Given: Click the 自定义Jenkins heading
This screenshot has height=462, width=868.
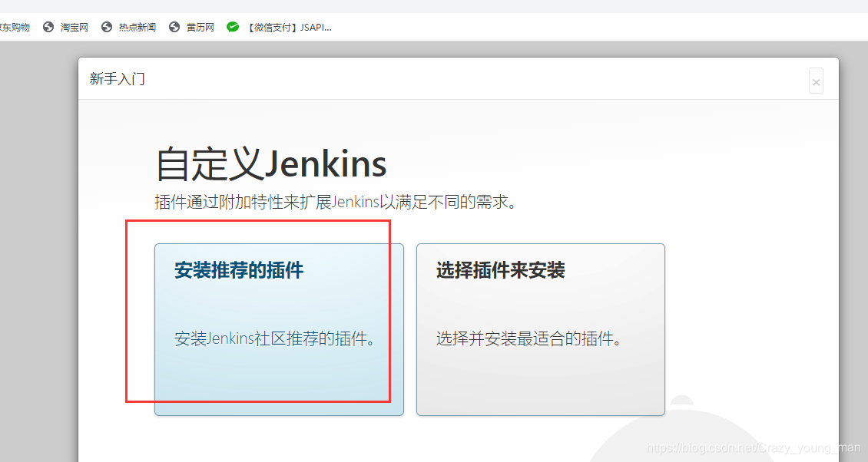Looking at the screenshot, I should [270, 163].
